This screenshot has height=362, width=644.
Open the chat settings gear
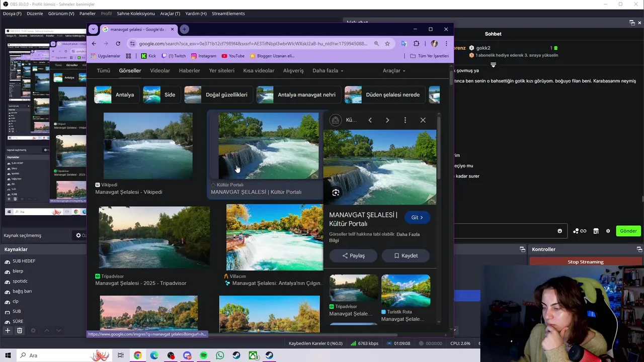[608, 231]
